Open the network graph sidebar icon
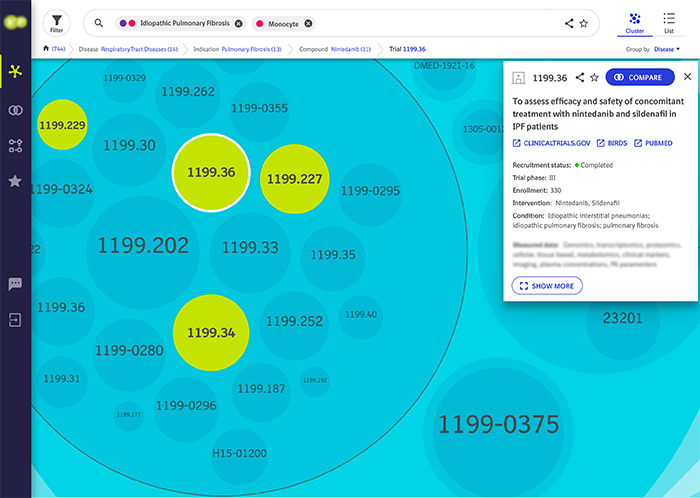Screen dimensions: 700x498 [15, 146]
